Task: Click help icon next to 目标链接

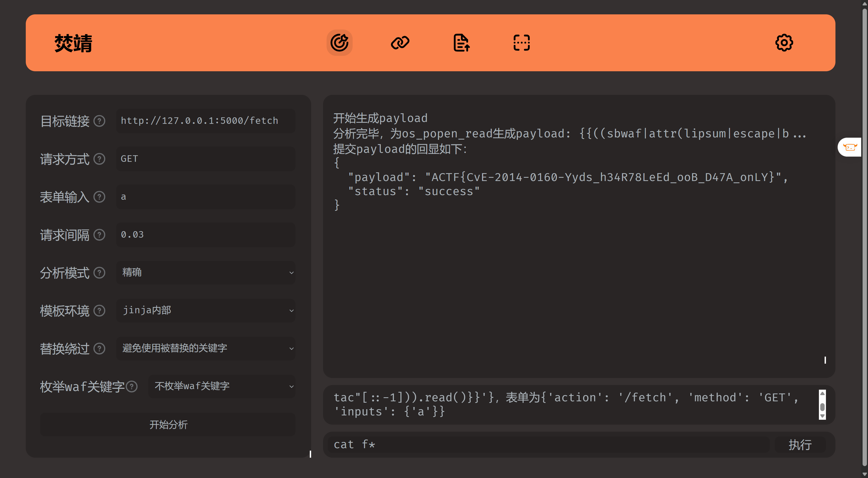Action: [x=99, y=121]
